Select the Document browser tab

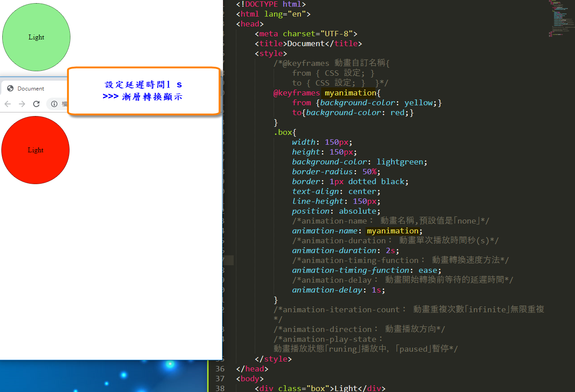(30, 88)
